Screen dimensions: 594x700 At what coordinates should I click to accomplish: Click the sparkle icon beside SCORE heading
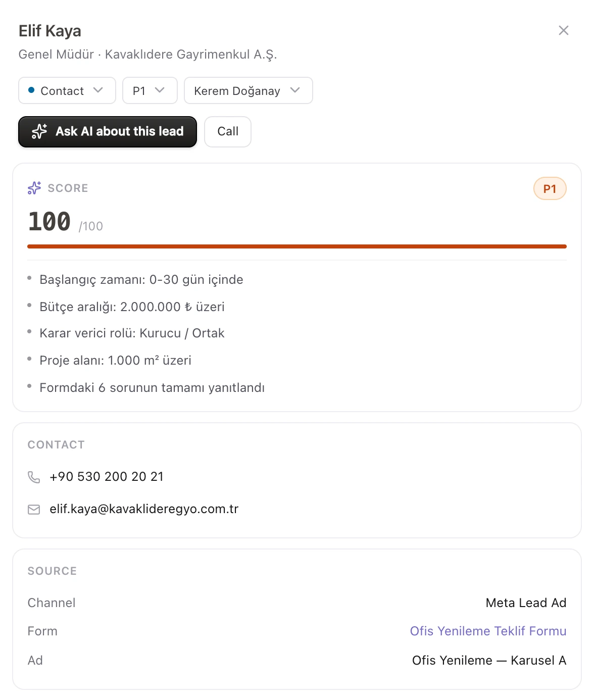pyautogui.click(x=34, y=188)
